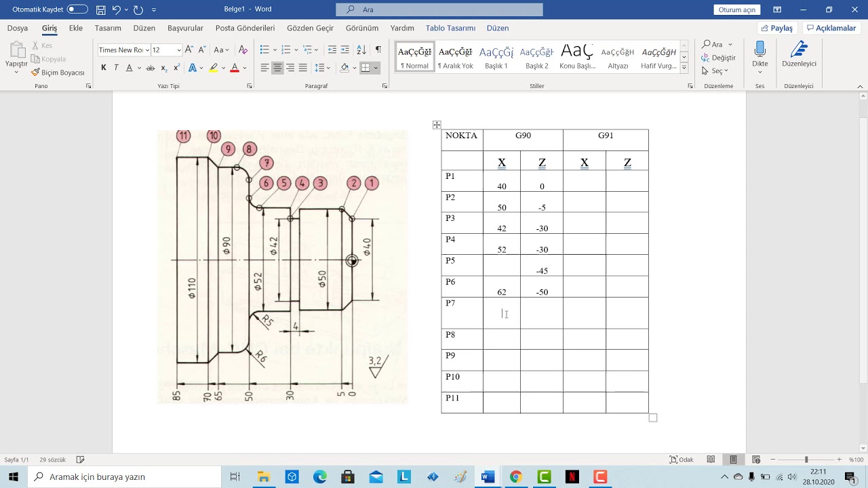Click the Yapıştır paste icon

16,52
